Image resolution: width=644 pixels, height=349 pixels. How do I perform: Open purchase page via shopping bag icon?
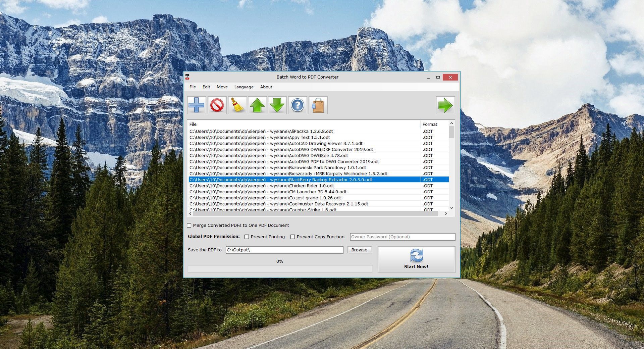coord(317,105)
